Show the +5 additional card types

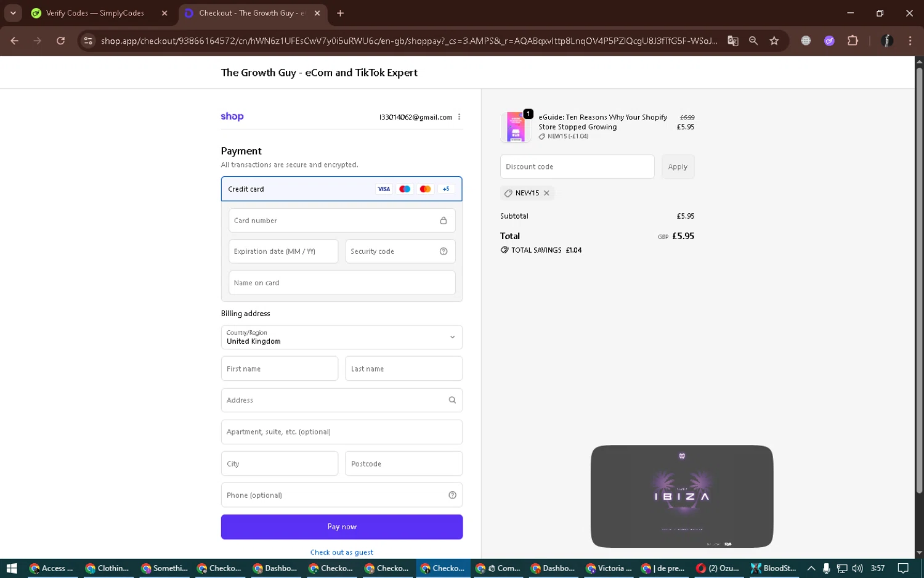(446, 189)
